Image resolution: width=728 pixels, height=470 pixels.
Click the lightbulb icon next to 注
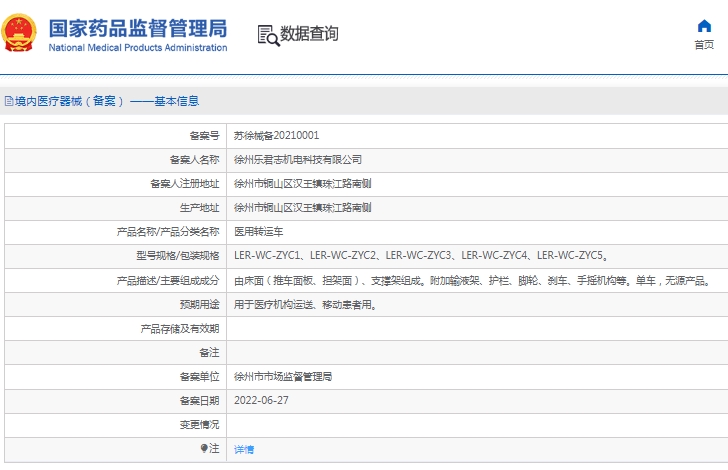pyautogui.click(x=204, y=448)
